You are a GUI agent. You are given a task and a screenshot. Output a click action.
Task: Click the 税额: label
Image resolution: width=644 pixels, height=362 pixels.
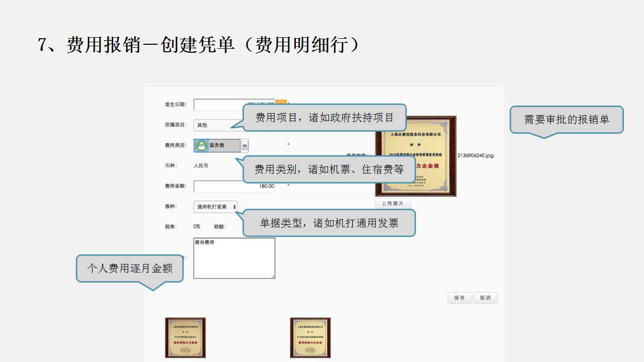click(220, 227)
